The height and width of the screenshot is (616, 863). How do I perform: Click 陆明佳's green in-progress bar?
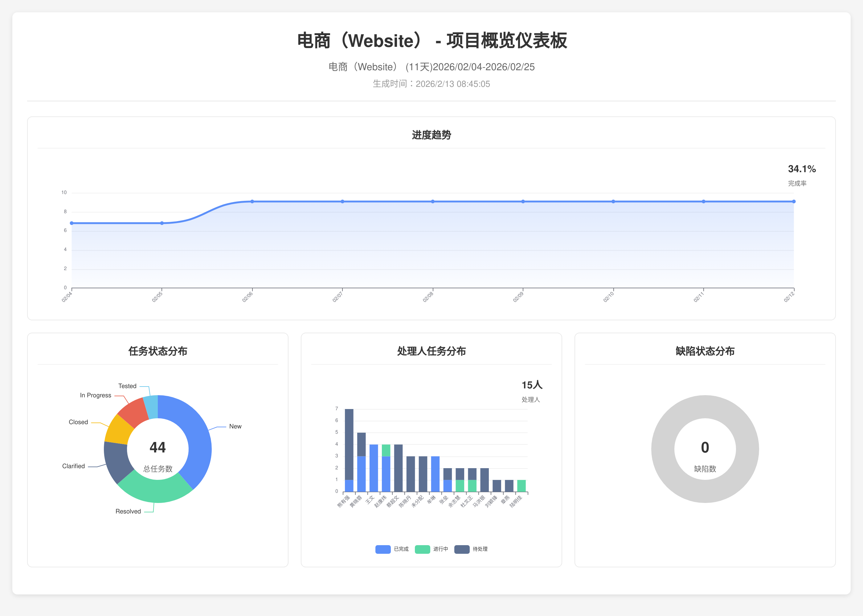point(521,486)
